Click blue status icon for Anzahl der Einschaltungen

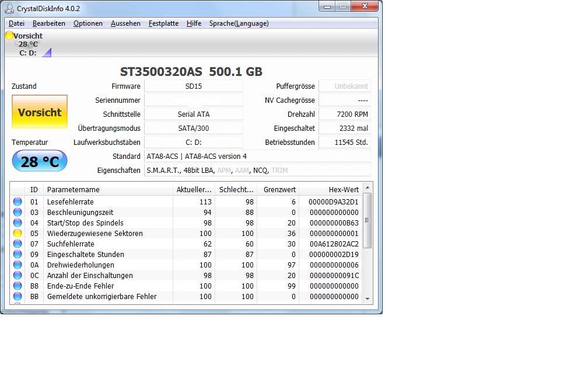tap(17, 275)
